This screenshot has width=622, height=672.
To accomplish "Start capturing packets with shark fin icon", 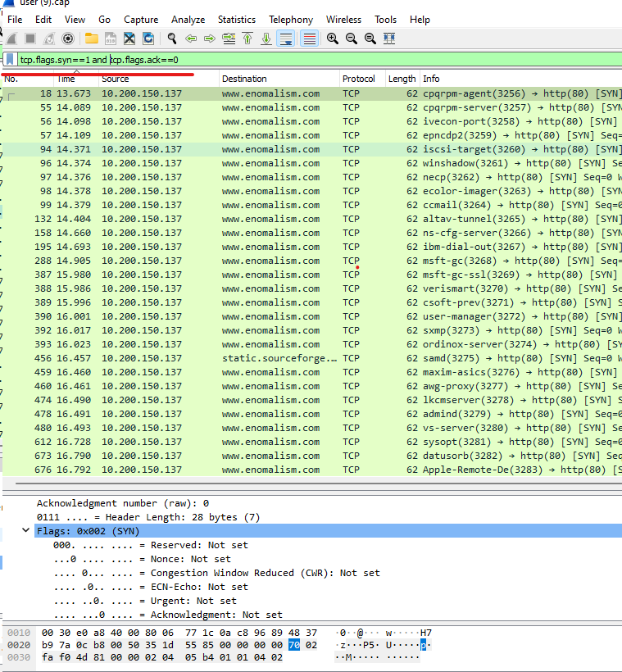I will (x=11, y=39).
